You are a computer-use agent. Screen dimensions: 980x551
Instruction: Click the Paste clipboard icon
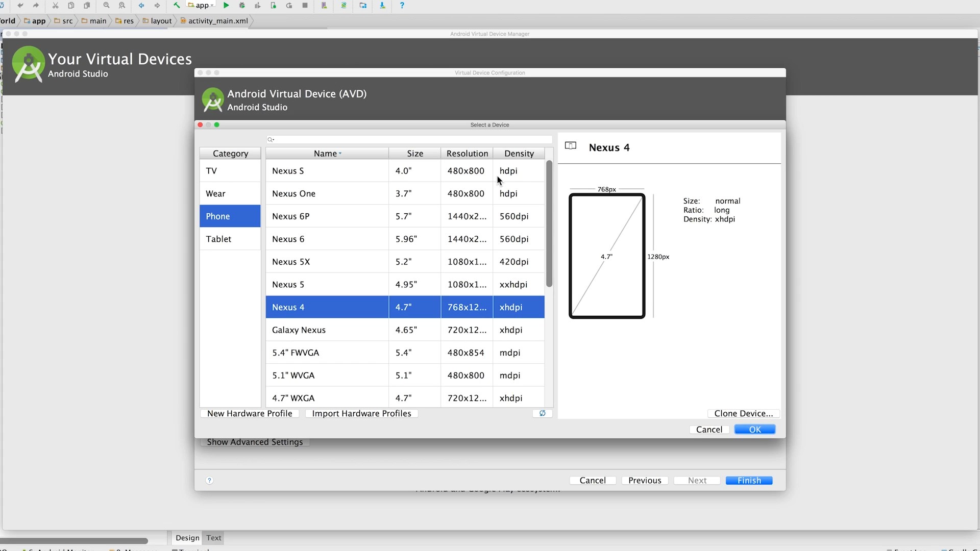pos(87,6)
